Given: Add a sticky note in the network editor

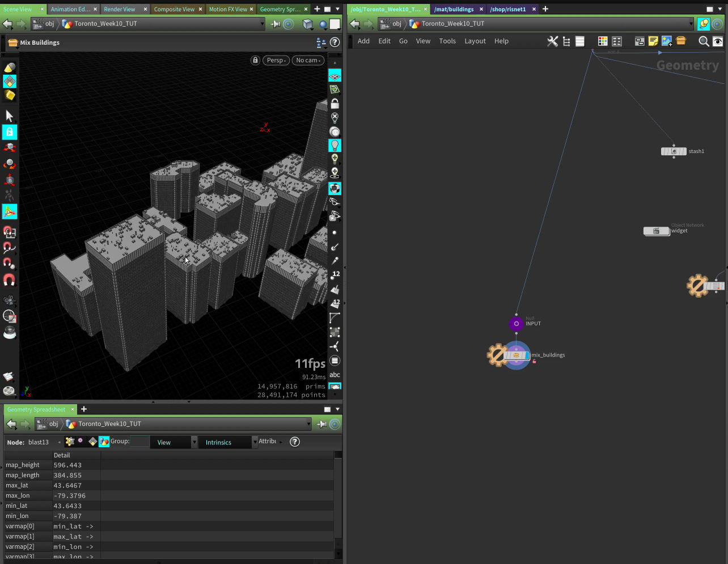Looking at the screenshot, I should click(653, 41).
